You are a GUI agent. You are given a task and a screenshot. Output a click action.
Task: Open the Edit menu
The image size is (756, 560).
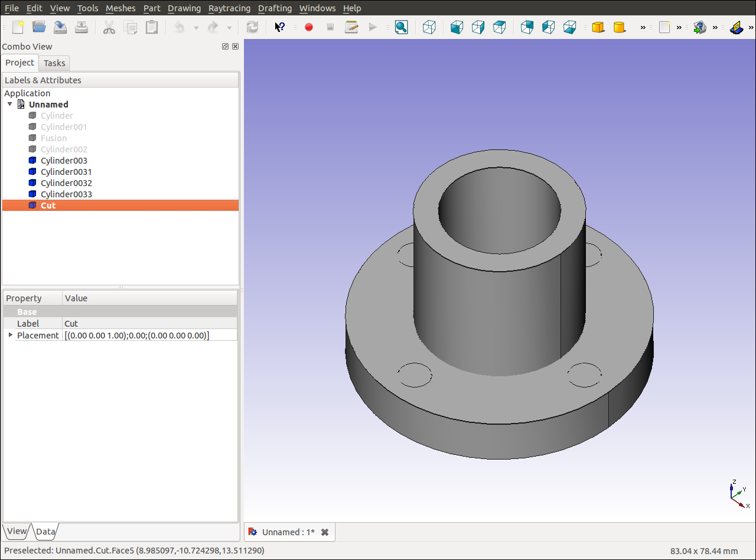pos(34,8)
